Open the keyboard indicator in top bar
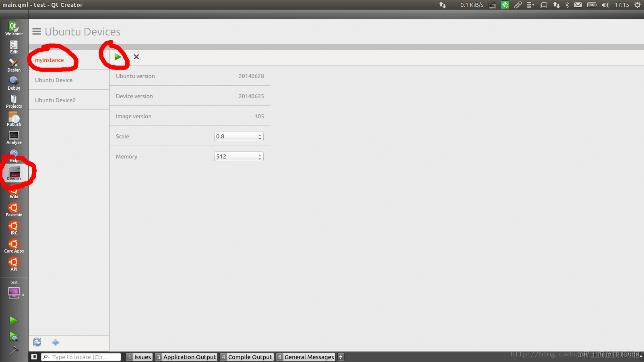This screenshot has width=644, height=362. coord(492,5)
